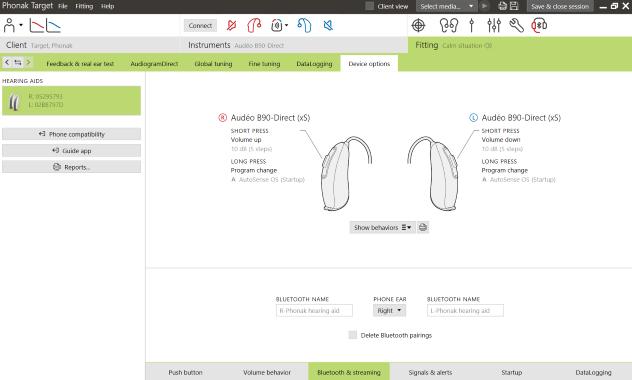This screenshot has width=632, height=380.
Task: Select the hearing aids pair in sidebar
Action: click(71, 101)
